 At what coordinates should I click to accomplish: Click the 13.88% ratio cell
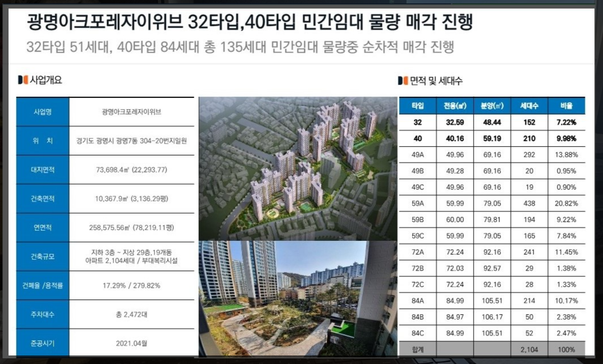coord(567,155)
